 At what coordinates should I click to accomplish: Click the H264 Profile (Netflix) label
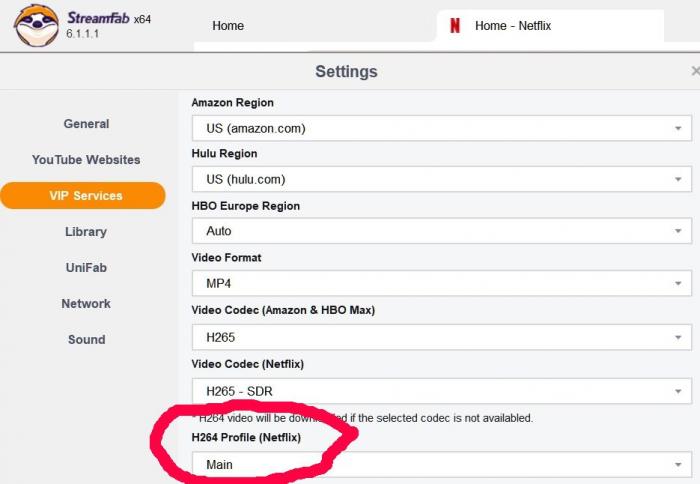point(246,437)
